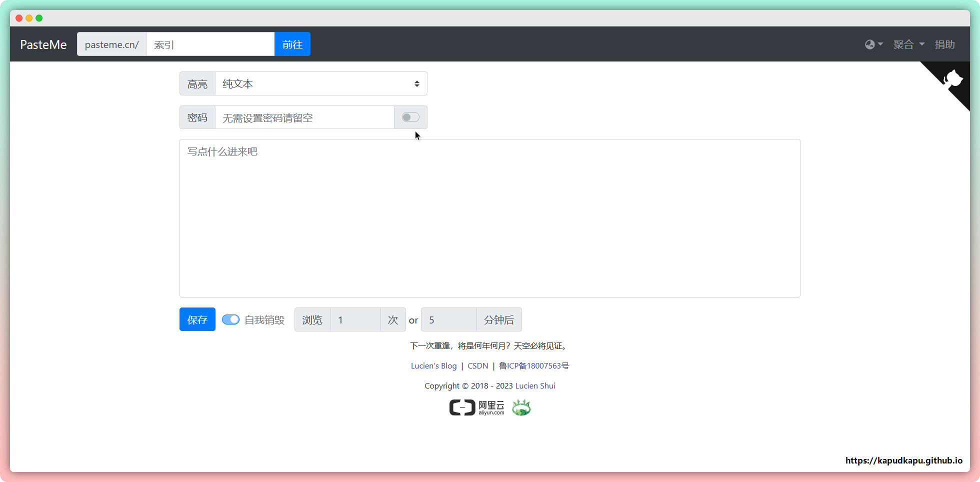This screenshot has height=482, width=980.
Task: Click the 索引 index input field
Action: click(x=210, y=44)
